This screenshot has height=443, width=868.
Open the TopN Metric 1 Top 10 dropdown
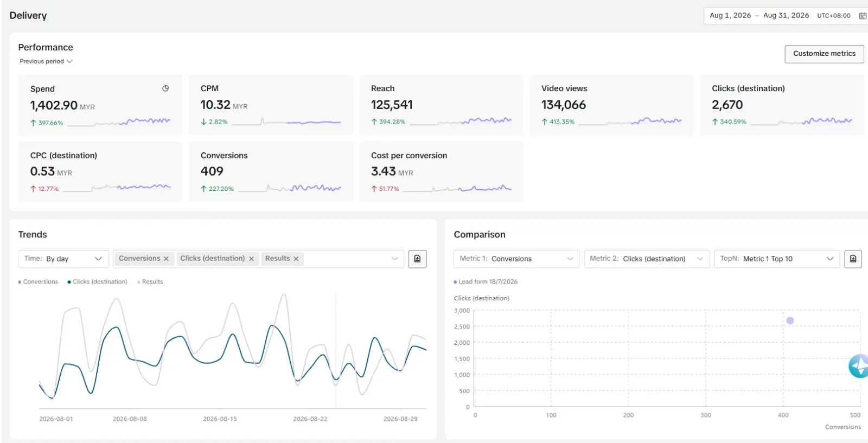click(x=777, y=259)
